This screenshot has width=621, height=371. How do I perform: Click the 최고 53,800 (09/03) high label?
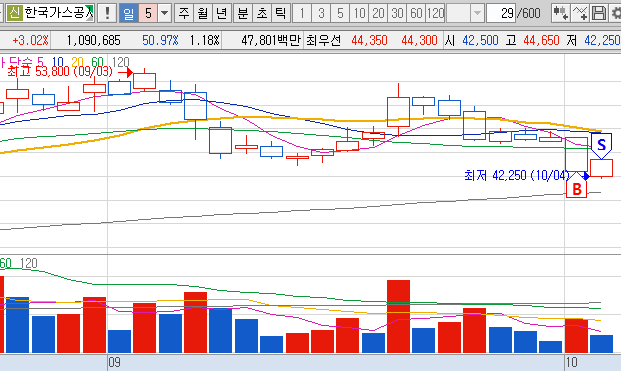(x=60, y=72)
